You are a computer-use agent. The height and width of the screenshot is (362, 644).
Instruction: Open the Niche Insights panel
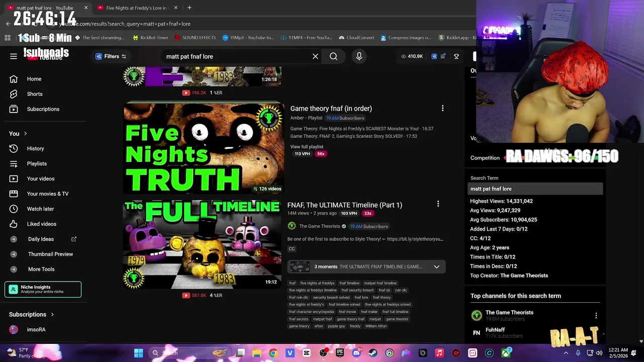[43, 289]
